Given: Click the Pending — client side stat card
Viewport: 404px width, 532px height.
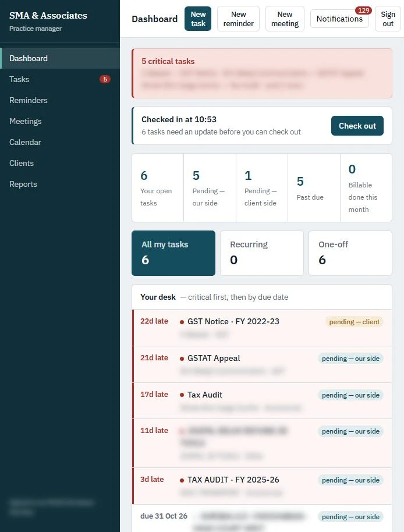Looking at the screenshot, I should click(262, 188).
